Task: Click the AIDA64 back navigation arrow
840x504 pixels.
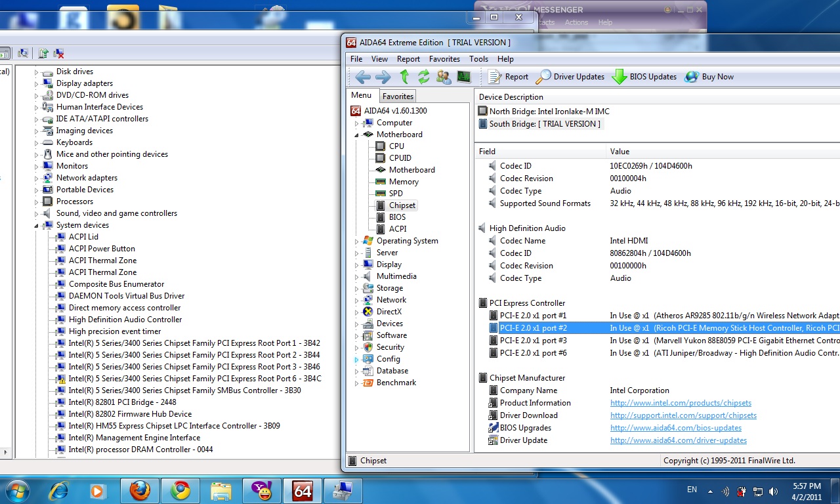Action: point(362,77)
